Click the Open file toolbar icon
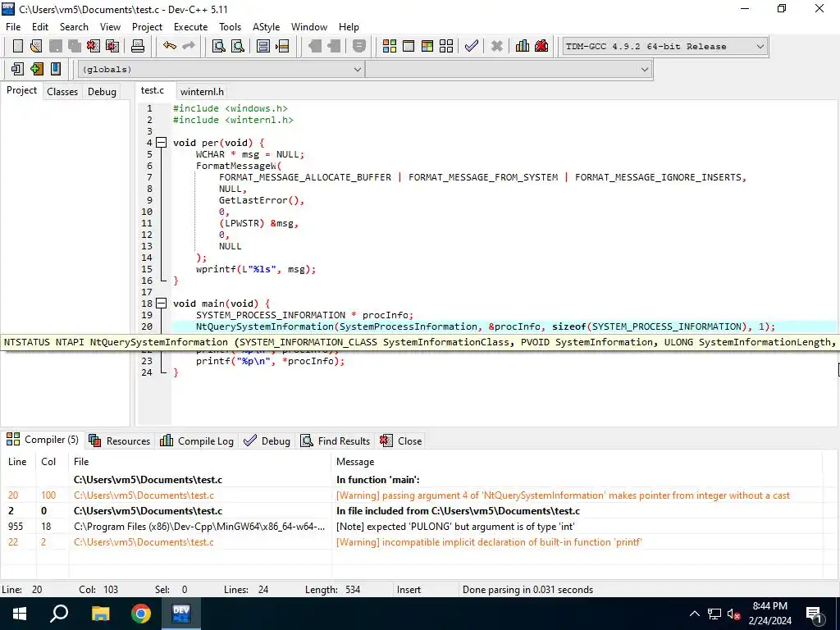Screen dimensions: 840x630 36,46
